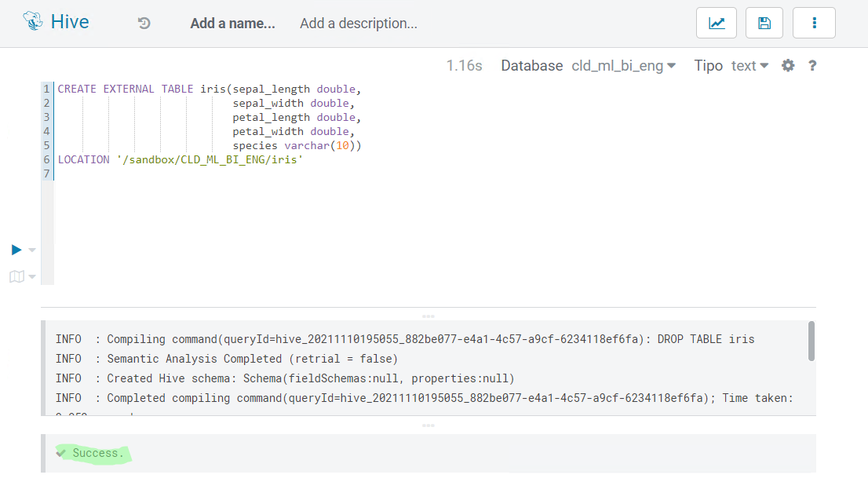Execute the query with the blue play icon

(x=16, y=250)
